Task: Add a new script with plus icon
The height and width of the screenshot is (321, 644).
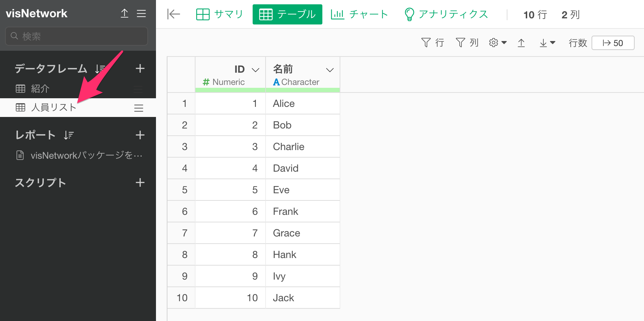Action: (140, 182)
